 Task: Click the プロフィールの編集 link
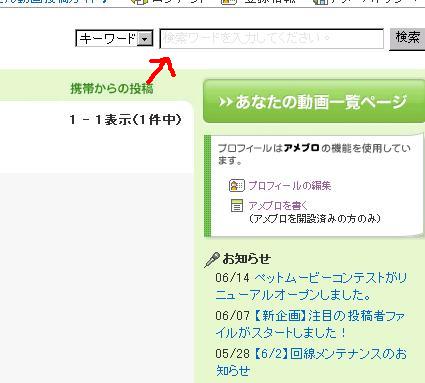[290, 186]
